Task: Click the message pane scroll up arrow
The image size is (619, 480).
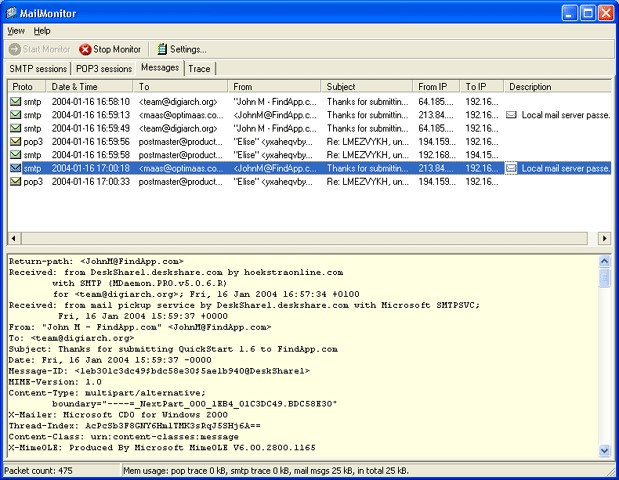Action: tap(604, 261)
